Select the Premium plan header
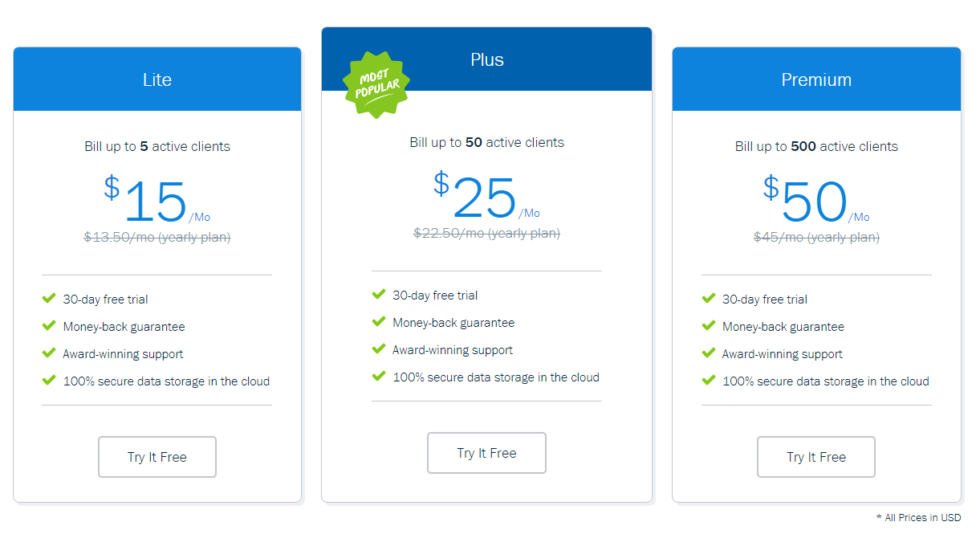 tap(816, 79)
